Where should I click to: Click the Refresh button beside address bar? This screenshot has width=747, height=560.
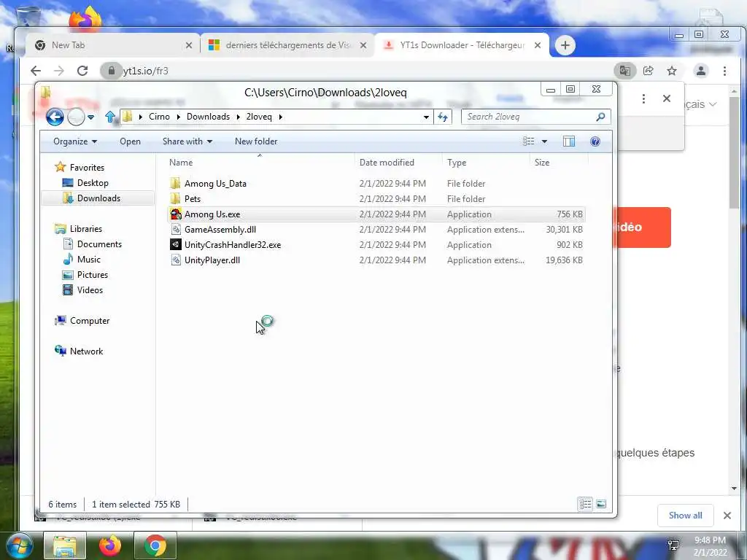(443, 117)
